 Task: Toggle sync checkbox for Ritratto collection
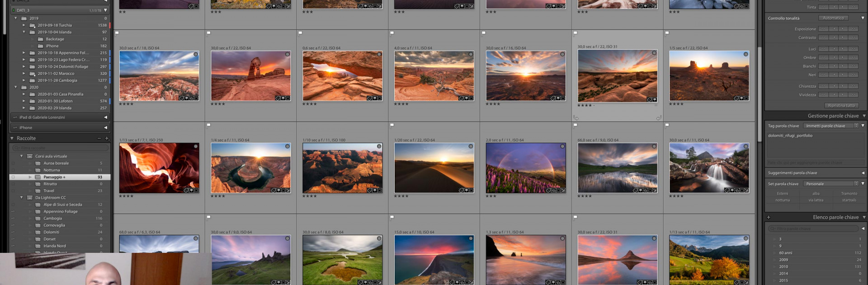tap(13, 184)
